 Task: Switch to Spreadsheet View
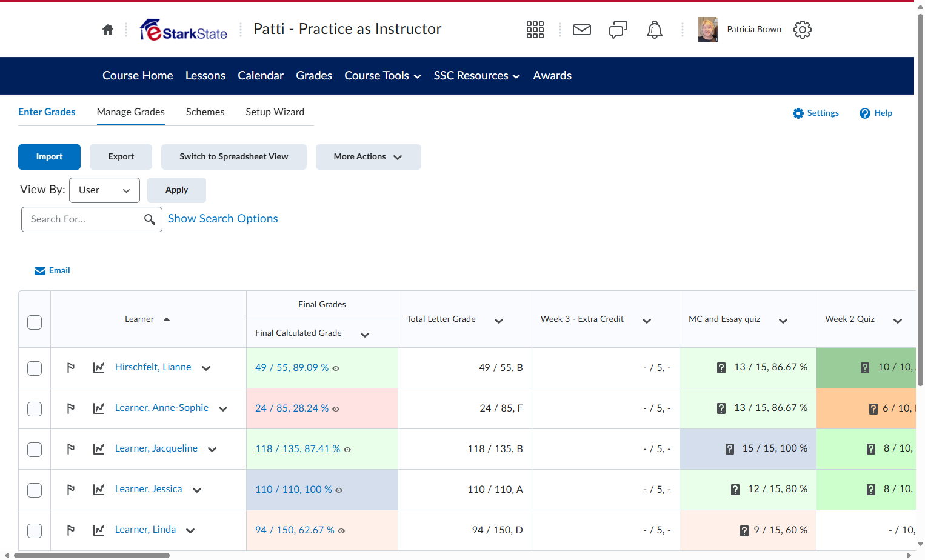[x=234, y=157]
